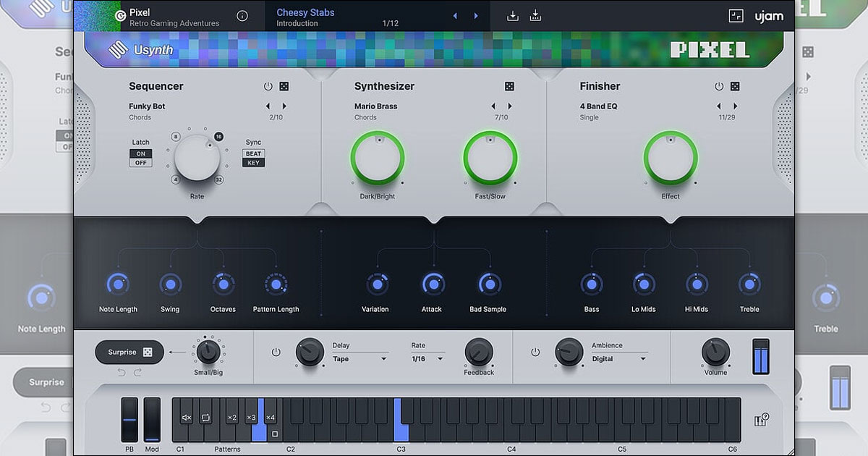This screenshot has width=868, height=456.
Task: Toggle the Finisher power button
Action: click(x=719, y=86)
